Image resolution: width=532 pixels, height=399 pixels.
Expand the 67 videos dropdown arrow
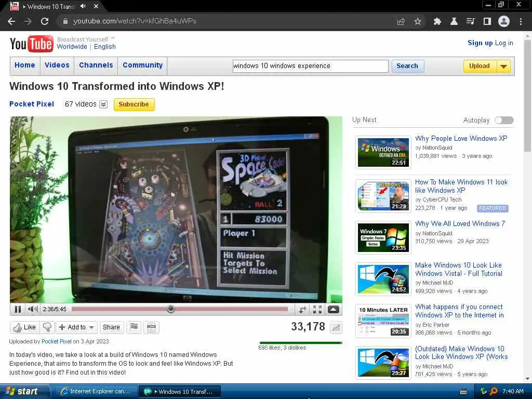(x=103, y=104)
